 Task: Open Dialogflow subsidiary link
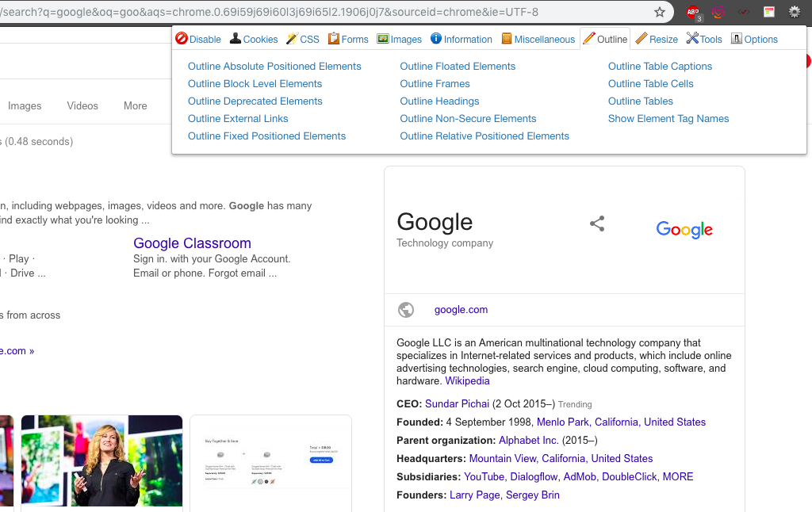pyautogui.click(x=534, y=477)
